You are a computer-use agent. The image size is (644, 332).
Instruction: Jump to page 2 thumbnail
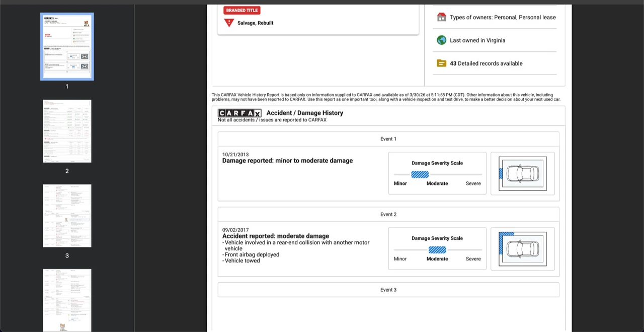[x=67, y=131]
